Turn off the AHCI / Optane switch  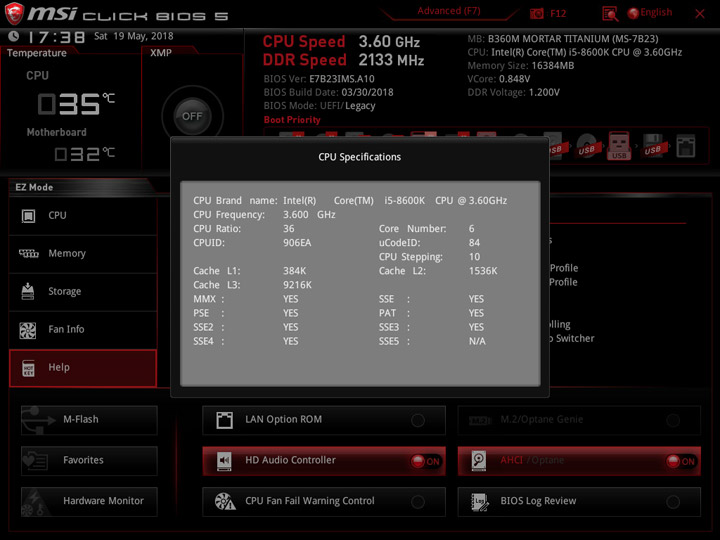[x=681, y=461]
